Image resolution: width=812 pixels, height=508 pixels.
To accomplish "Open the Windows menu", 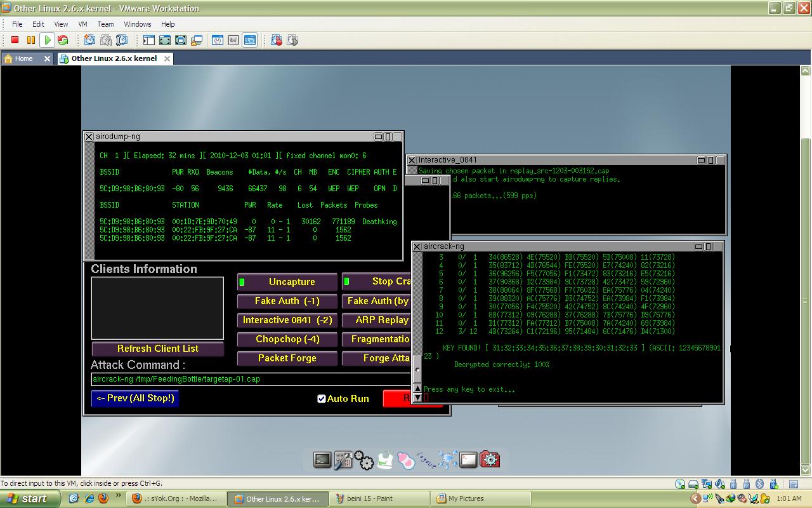I will 138,24.
